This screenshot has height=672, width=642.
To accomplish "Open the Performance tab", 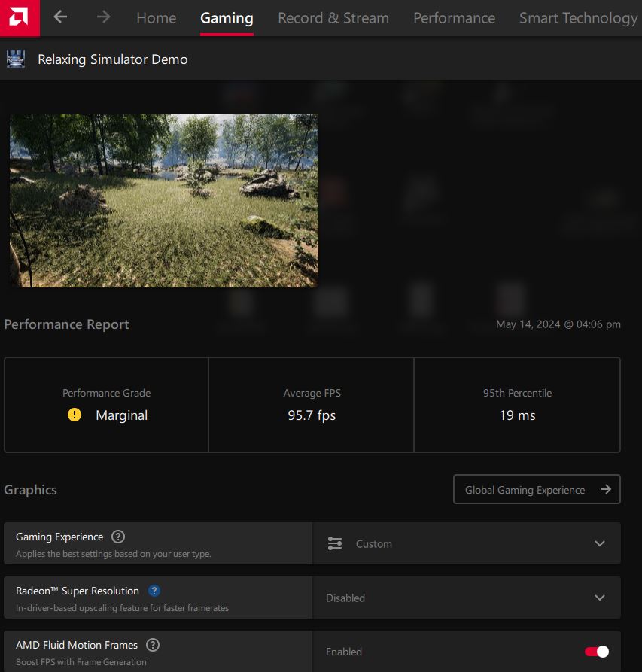I will 455,18.
